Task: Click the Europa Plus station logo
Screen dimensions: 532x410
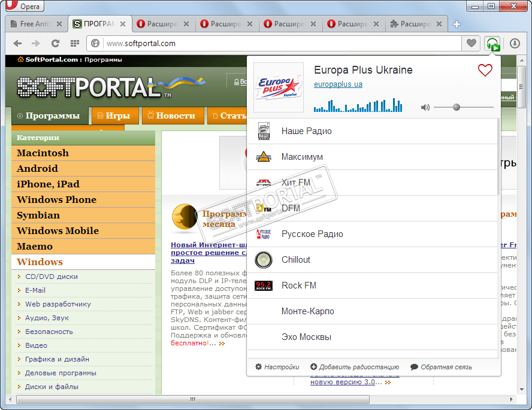Action: click(x=279, y=87)
